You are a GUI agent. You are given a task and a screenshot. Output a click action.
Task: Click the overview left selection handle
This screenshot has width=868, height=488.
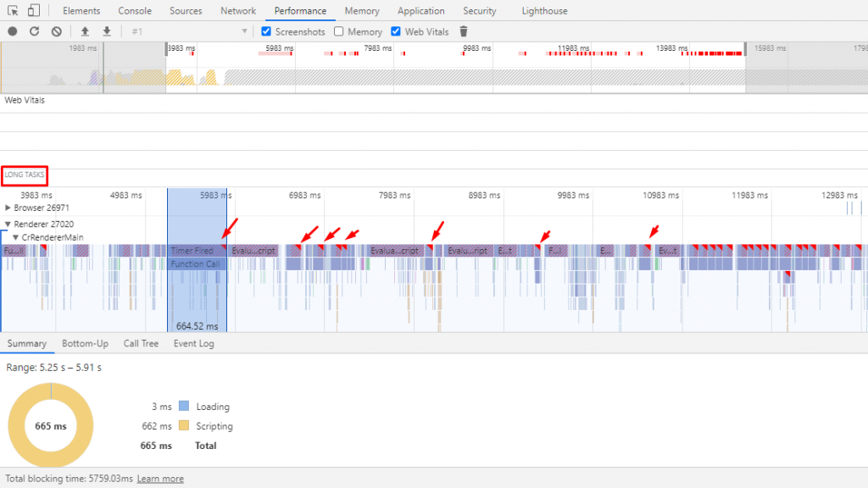coord(166,49)
